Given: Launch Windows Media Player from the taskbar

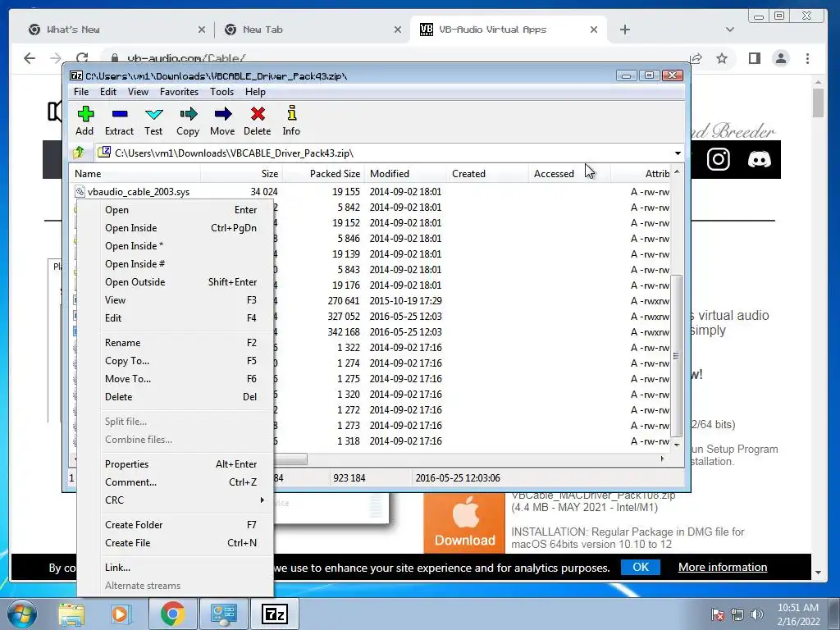Looking at the screenshot, I should (120, 614).
